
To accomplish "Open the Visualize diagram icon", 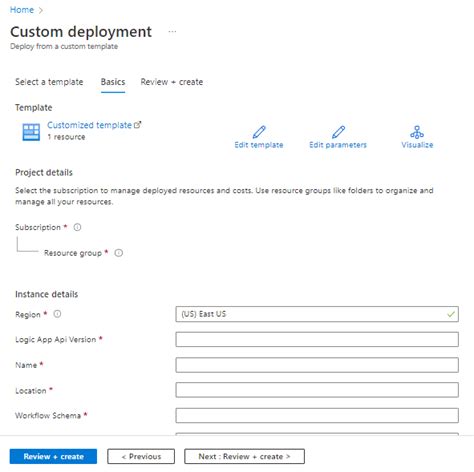I will (417, 132).
